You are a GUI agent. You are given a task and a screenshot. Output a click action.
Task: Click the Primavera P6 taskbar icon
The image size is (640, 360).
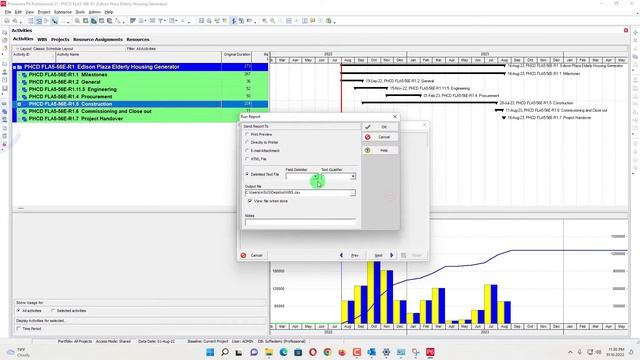(430, 352)
